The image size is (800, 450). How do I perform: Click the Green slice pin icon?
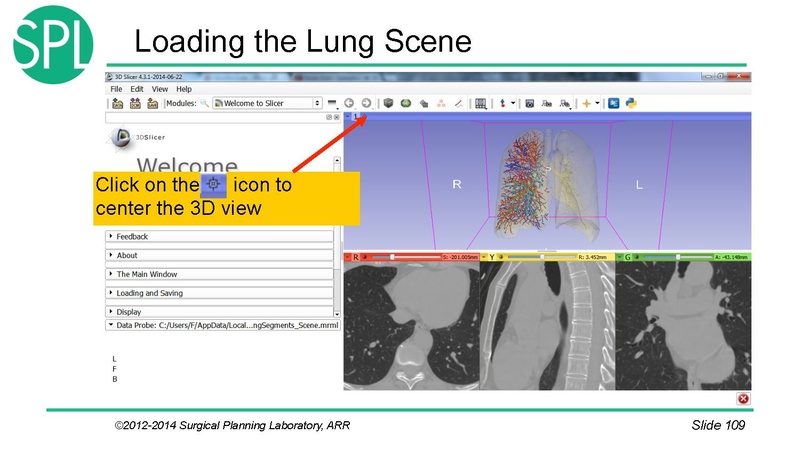tap(619, 257)
